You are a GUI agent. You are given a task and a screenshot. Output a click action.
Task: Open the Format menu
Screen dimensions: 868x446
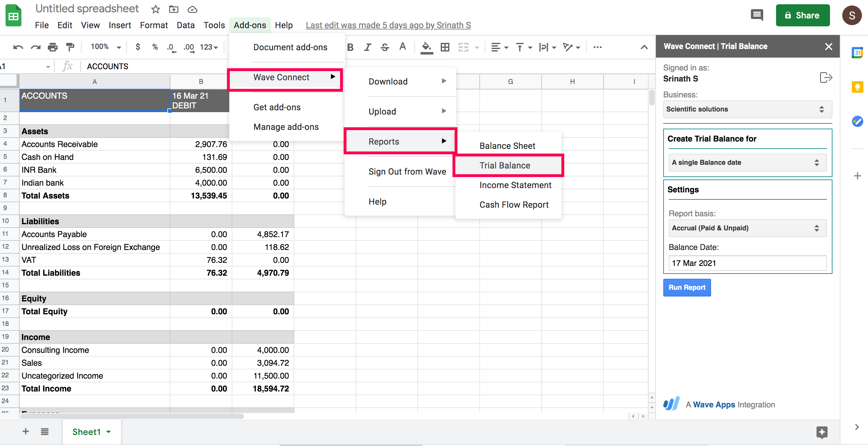pyautogui.click(x=154, y=25)
